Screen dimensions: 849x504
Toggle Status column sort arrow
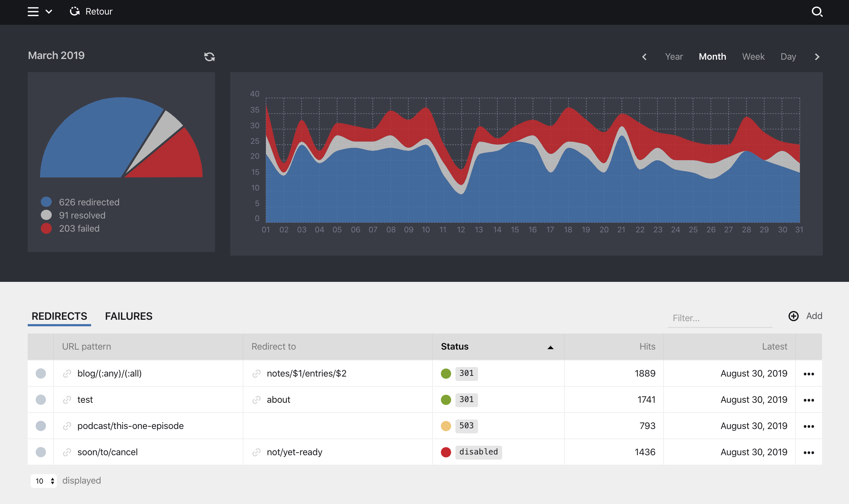pos(550,347)
